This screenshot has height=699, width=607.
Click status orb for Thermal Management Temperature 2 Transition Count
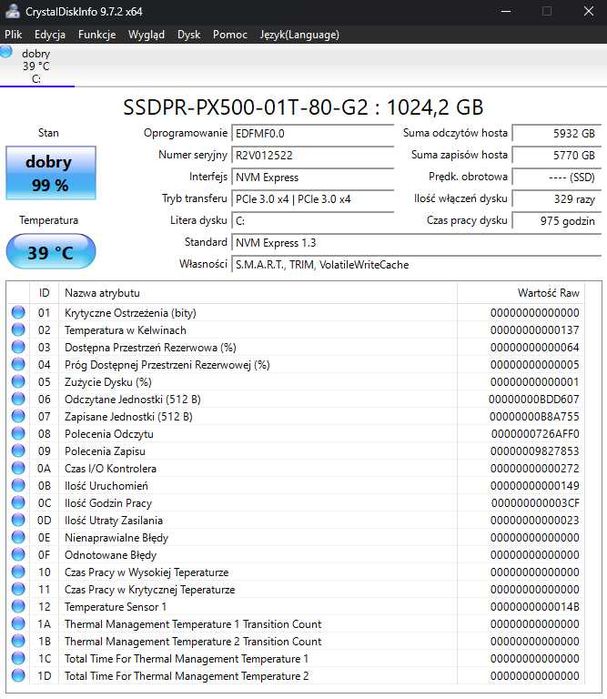(18, 641)
